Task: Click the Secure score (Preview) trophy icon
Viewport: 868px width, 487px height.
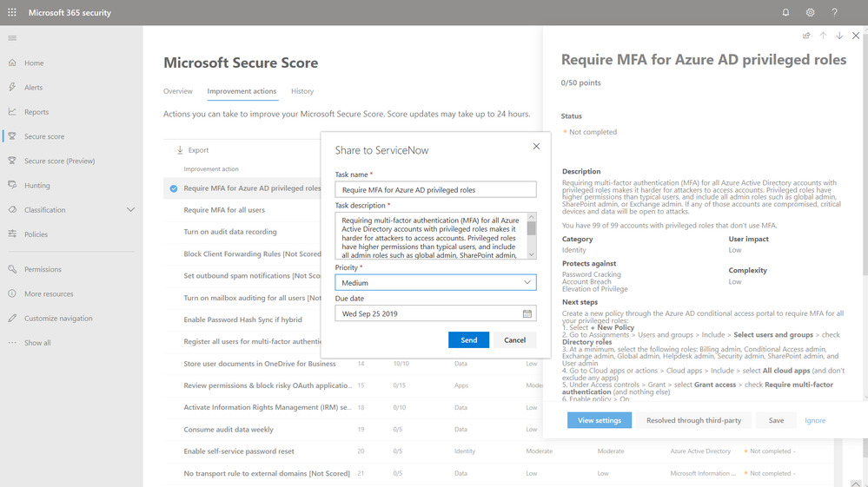Action: point(12,161)
